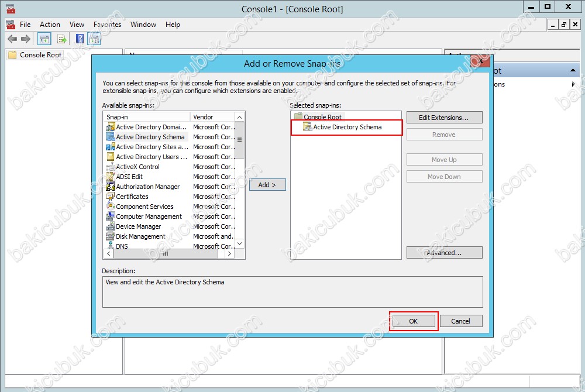Click the Active Directory Domains snap-in icon
Image resolution: width=585 pixels, height=392 pixels.
[x=110, y=127]
